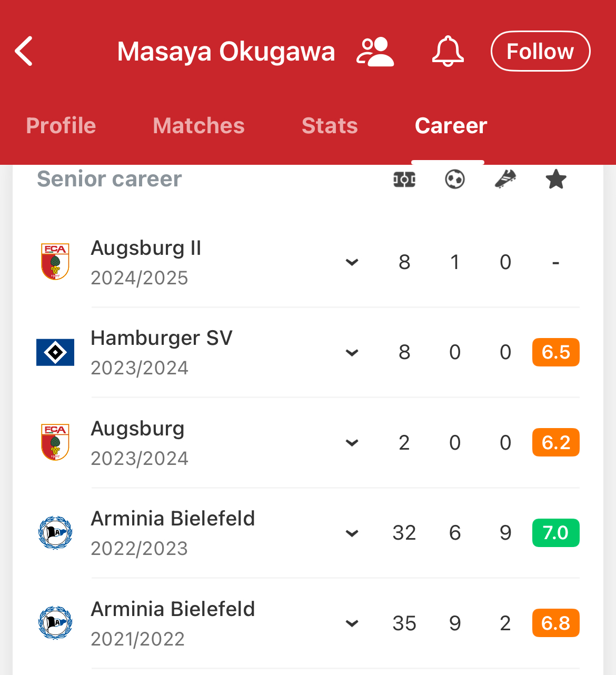
Task: Click the rating star icon
Action: click(x=556, y=180)
